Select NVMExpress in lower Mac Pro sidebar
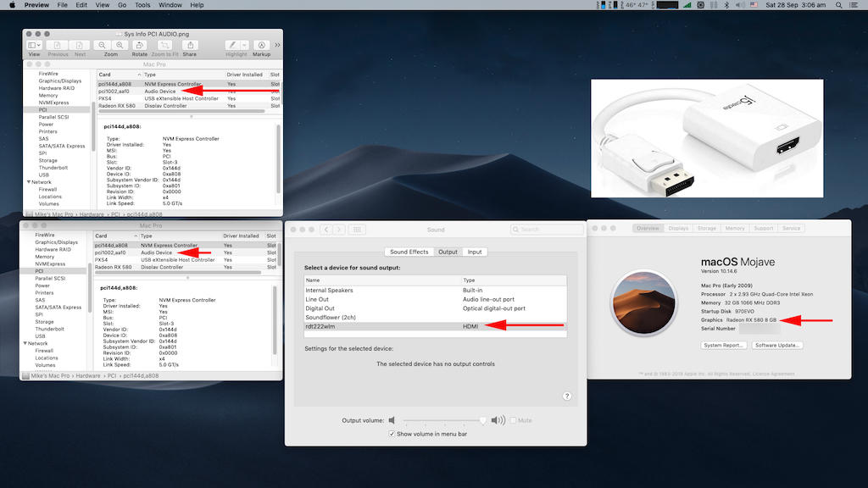The image size is (868, 488). tap(50, 264)
